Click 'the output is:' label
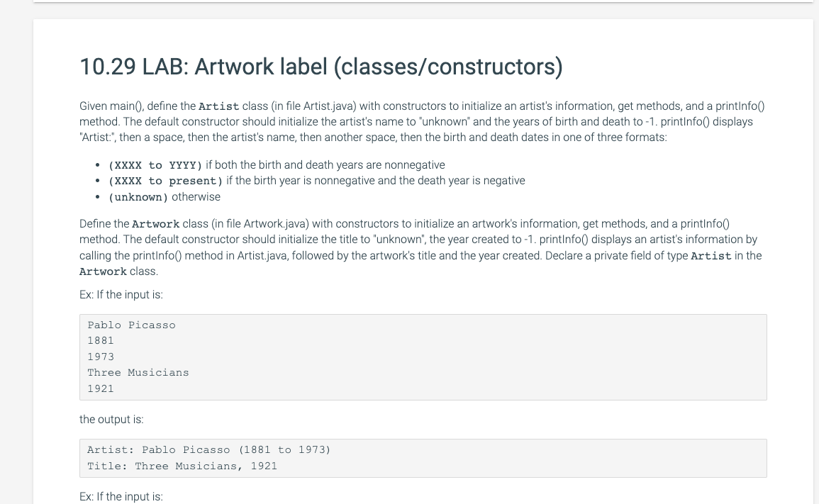The image size is (819, 504). (x=111, y=420)
